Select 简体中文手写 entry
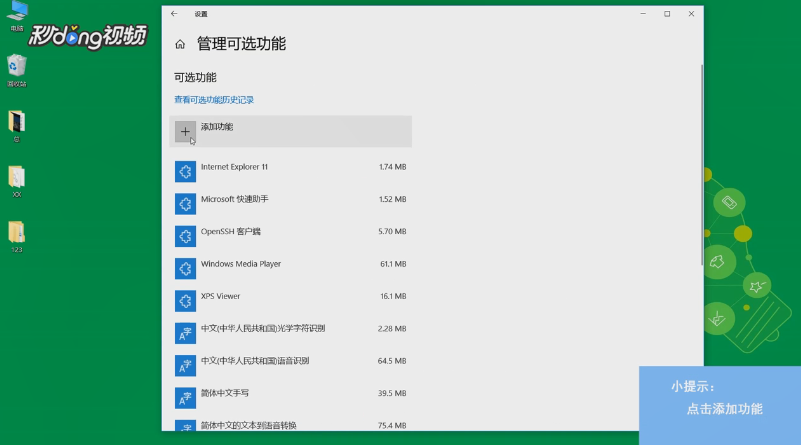The width and height of the screenshot is (801, 445). coord(290,398)
